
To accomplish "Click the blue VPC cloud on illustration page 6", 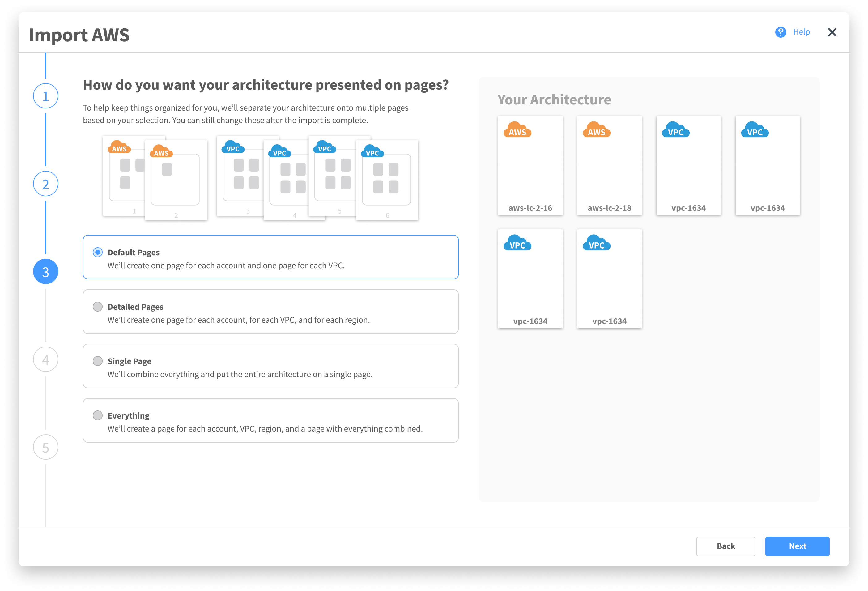I will point(372,152).
